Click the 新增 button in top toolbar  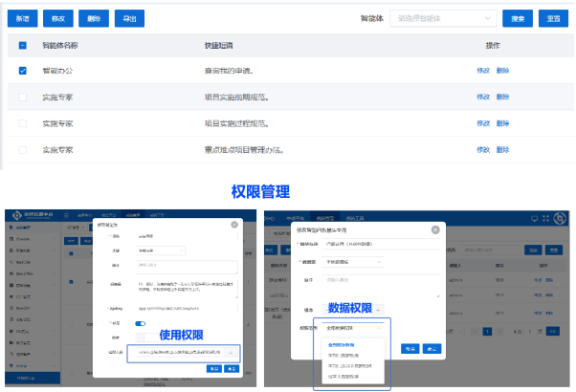(x=21, y=18)
